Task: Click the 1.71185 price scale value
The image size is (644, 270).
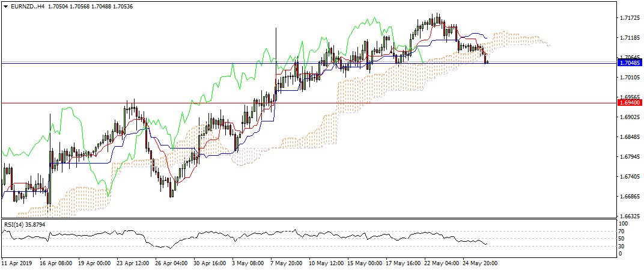Action: (630, 38)
